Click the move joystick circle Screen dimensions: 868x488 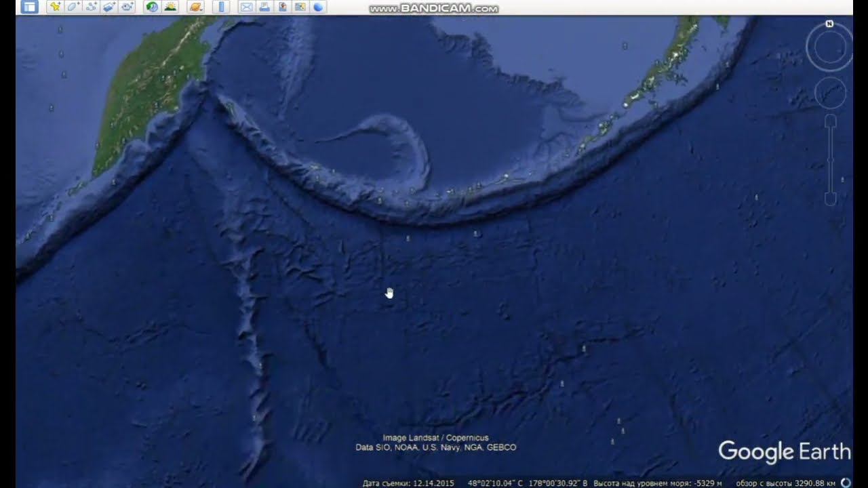(x=830, y=93)
